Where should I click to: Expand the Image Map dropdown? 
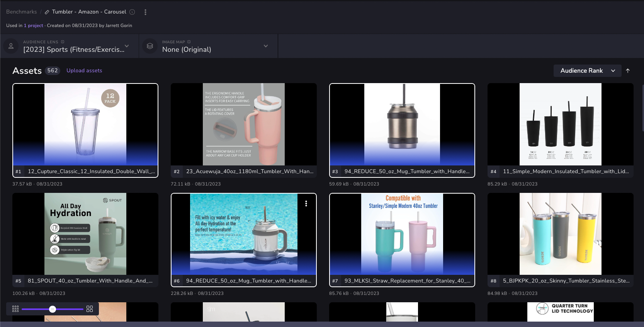click(x=266, y=46)
